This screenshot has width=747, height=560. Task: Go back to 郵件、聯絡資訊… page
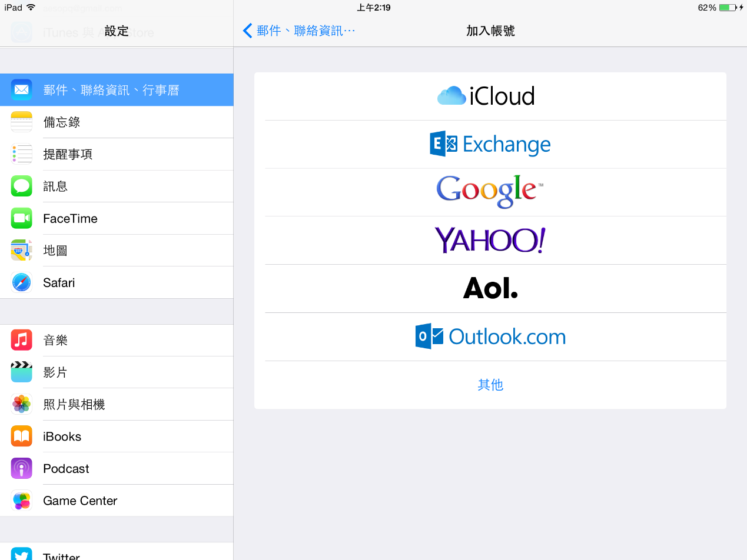pos(299,31)
